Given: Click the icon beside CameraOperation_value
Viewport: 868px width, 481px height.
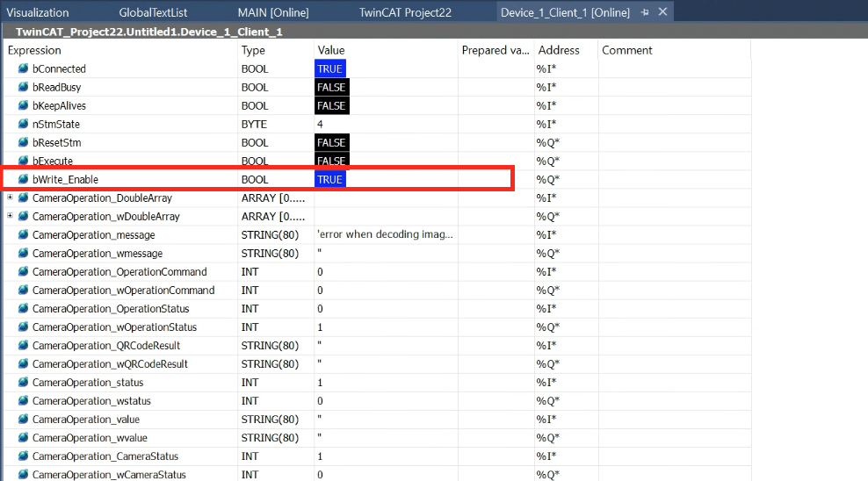Looking at the screenshot, I should pyautogui.click(x=23, y=419).
